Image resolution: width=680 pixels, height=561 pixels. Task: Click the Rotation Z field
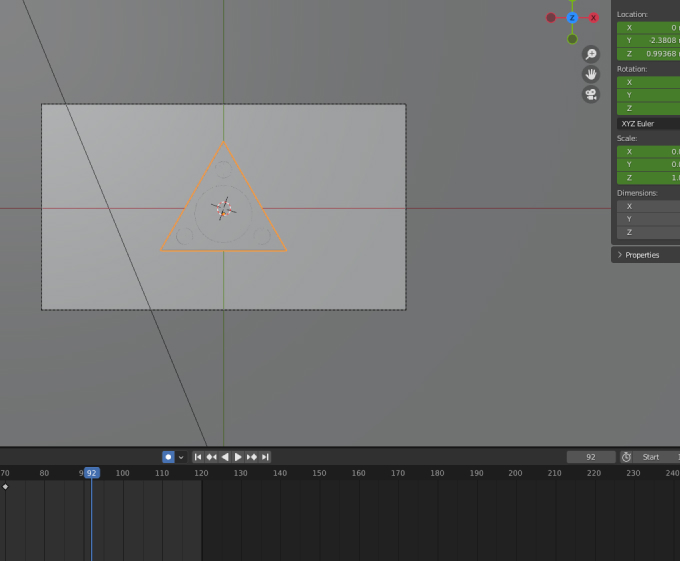(x=648, y=108)
